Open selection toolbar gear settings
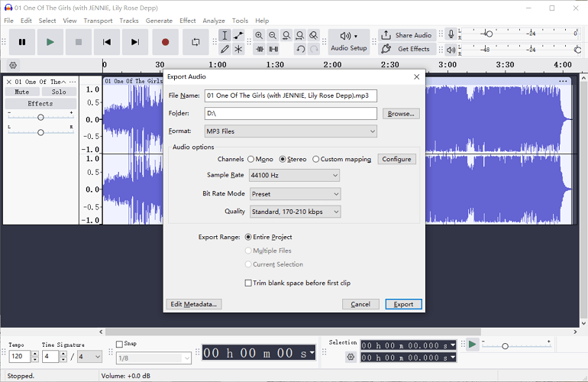The height and width of the screenshot is (382, 588). coord(351,357)
